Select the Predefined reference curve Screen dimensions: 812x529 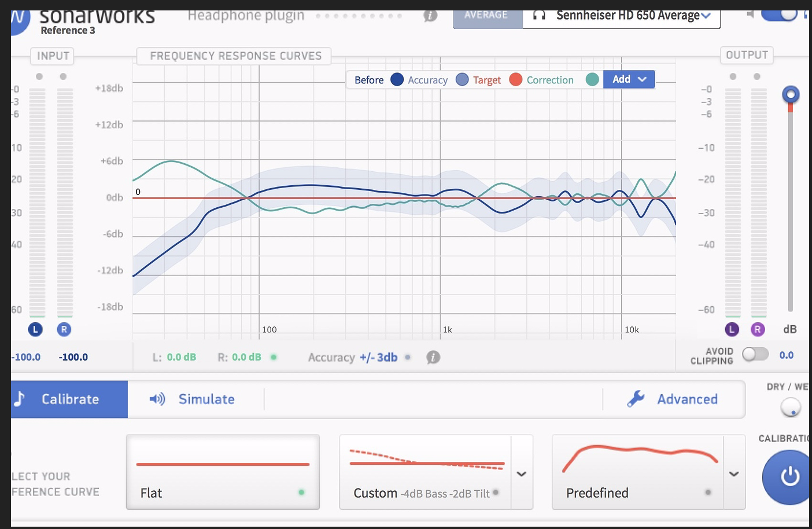tap(638, 472)
